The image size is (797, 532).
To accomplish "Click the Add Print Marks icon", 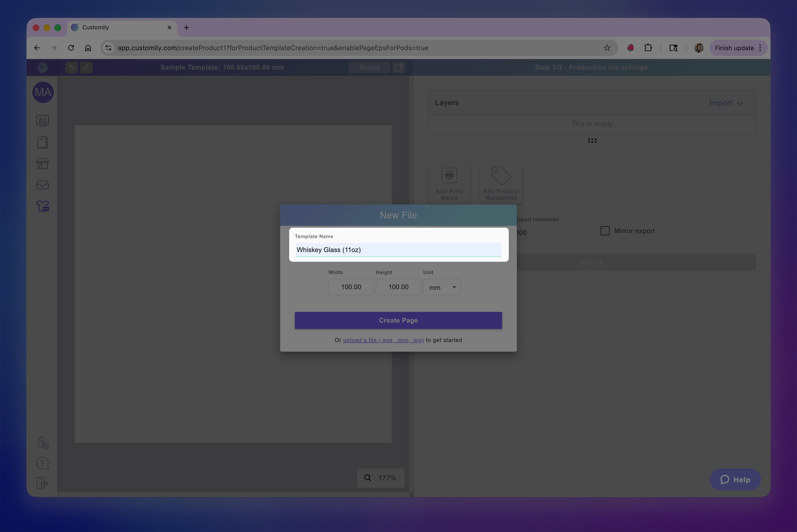I will click(449, 175).
